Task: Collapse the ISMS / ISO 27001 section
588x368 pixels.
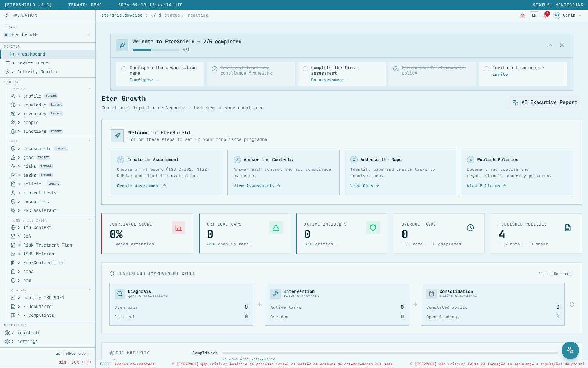Action: coord(90,220)
